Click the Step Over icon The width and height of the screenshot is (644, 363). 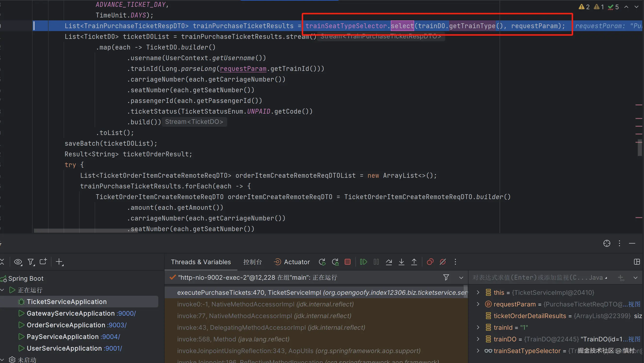pyautogui.click(x=389, y=262)
